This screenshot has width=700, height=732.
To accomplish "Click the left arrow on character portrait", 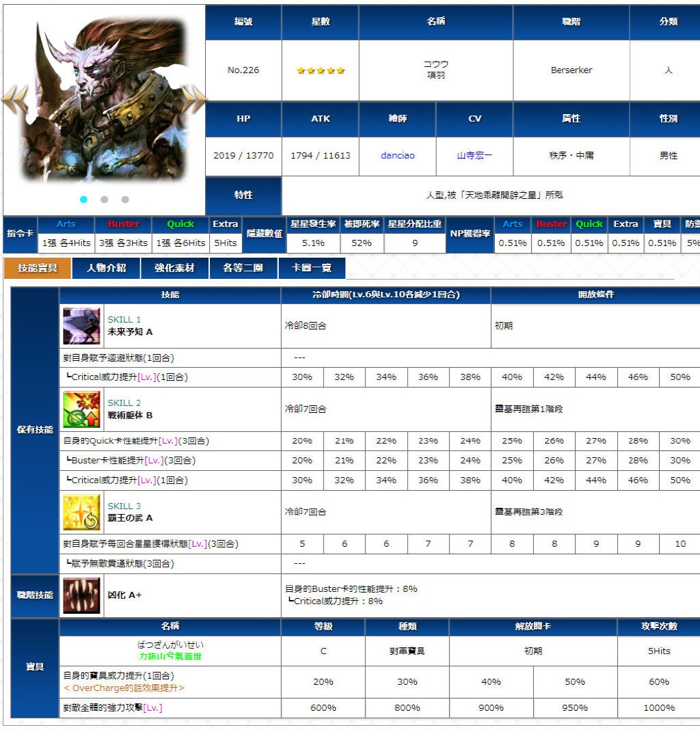I will click(16, 100).
